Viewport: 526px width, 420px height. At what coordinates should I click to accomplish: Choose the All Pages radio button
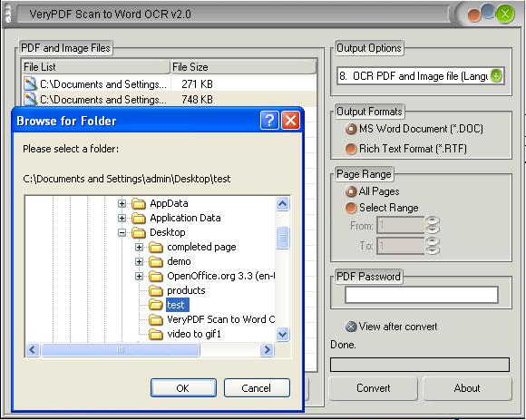coord(372,191)
